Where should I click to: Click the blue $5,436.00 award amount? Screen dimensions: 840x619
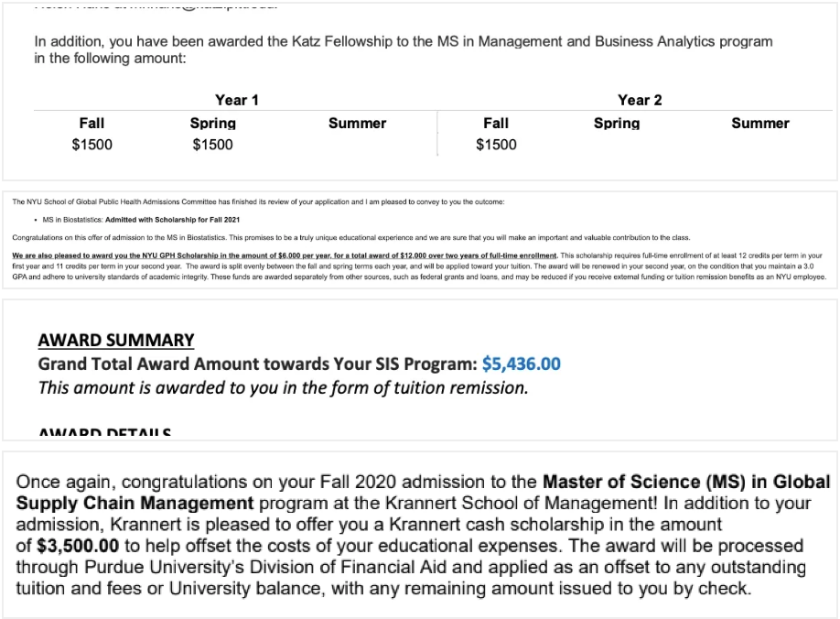click(x=521, y=364)
